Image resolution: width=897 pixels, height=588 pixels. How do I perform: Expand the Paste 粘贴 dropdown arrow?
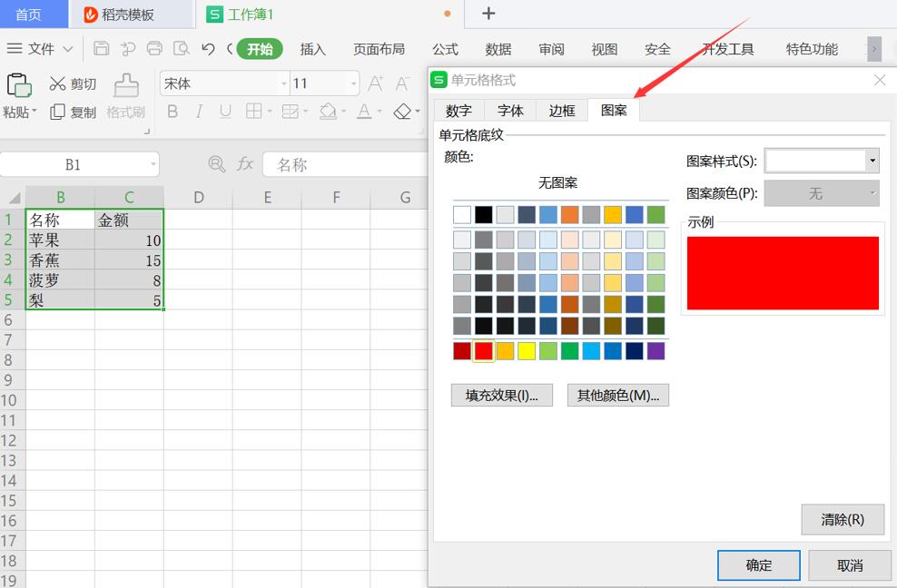pyautogui.click(x=34, y=111)
